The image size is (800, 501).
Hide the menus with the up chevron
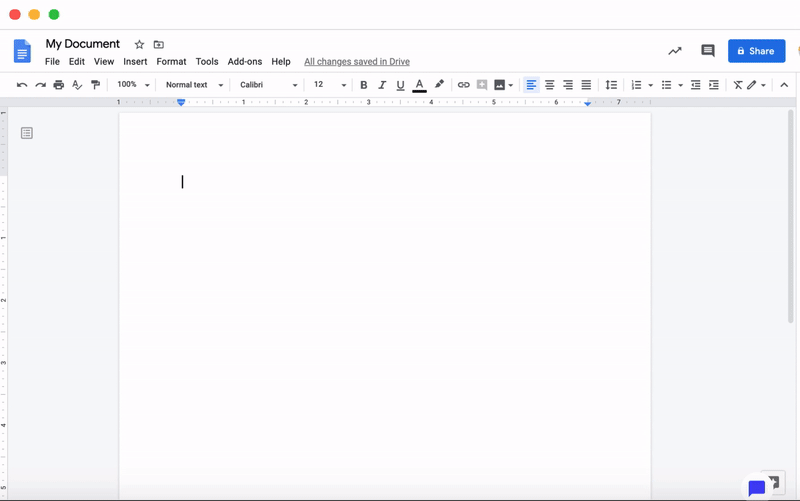click(x=784, y=85)
